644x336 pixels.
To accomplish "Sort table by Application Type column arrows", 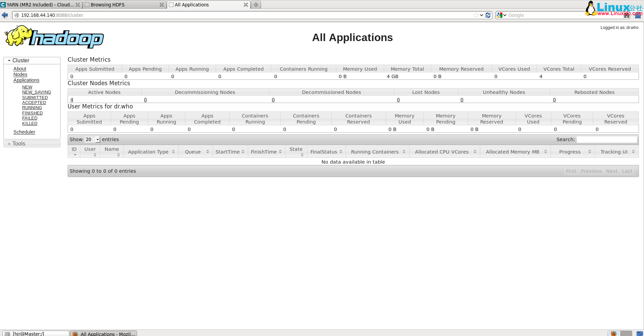I will (173, 152).
